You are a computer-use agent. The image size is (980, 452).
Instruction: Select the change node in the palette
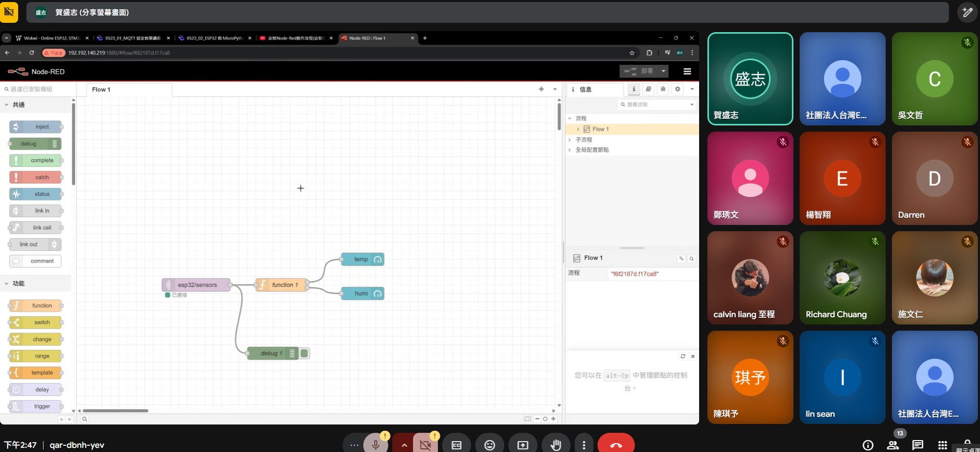pyautogui.click(x=35, y=340)
